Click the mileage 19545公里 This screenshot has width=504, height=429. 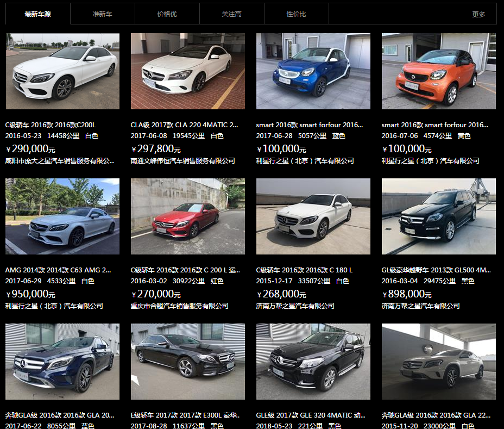click(x=188, y=136)
